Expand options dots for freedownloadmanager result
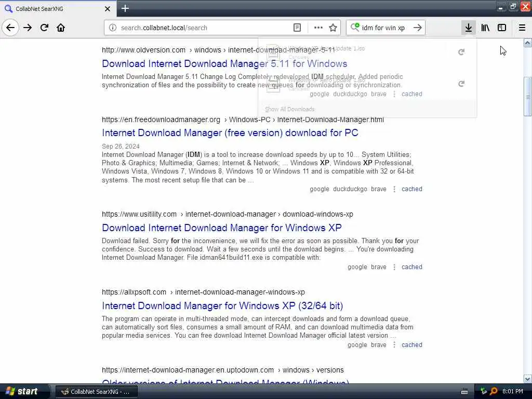 pos(394,189)
